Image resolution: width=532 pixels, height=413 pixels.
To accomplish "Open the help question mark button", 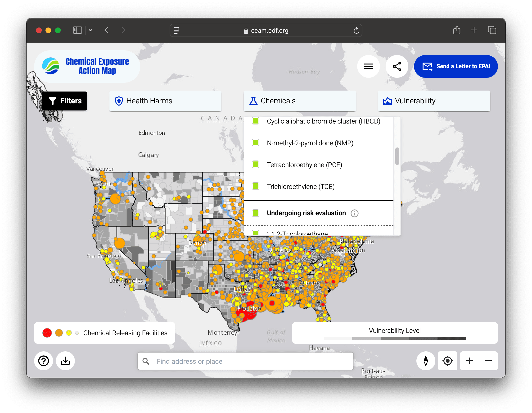I will pos(44,361).
